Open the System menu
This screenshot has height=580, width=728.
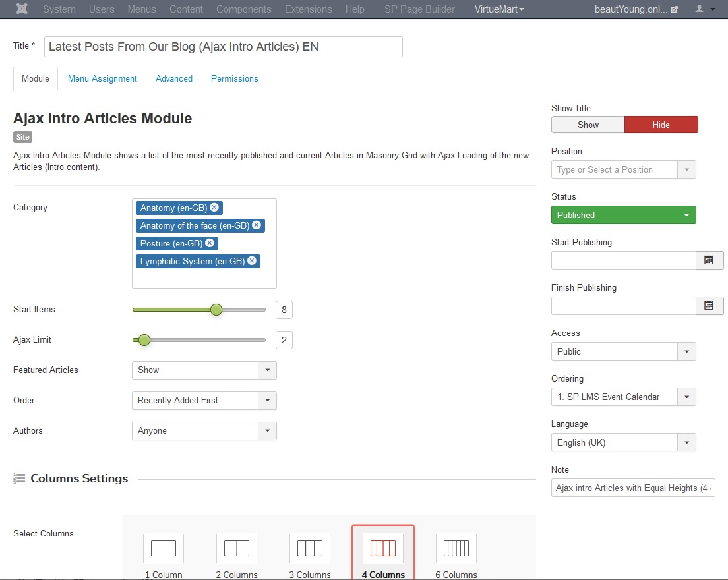tap(59, 9)
